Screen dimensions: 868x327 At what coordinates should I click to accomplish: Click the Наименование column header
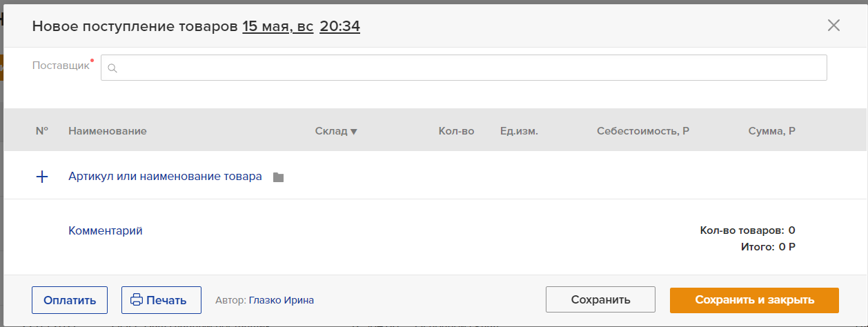coord(108,130)
